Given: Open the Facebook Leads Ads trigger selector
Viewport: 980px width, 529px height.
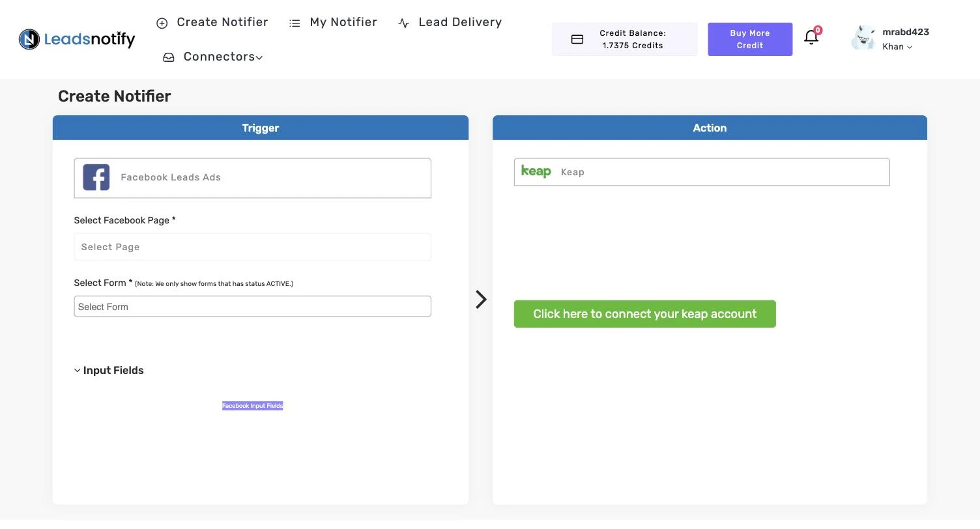Looking at the screenshot, I should pos(253,178).
